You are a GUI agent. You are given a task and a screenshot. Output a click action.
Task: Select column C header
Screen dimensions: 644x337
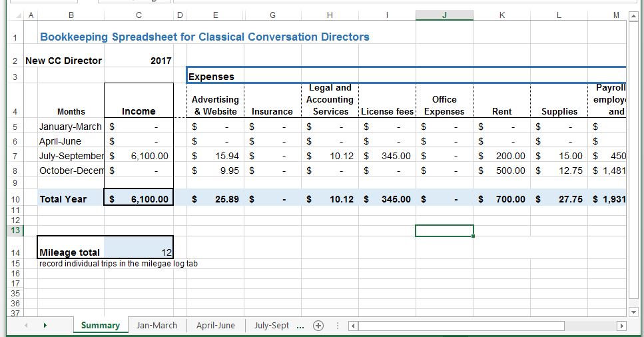[x=139, y=15]
